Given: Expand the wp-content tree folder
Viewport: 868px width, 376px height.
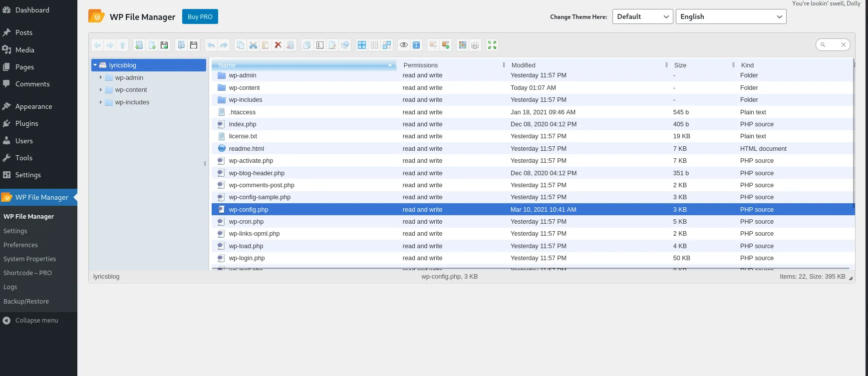Looking at the screenshot, I should click(101, 90).
